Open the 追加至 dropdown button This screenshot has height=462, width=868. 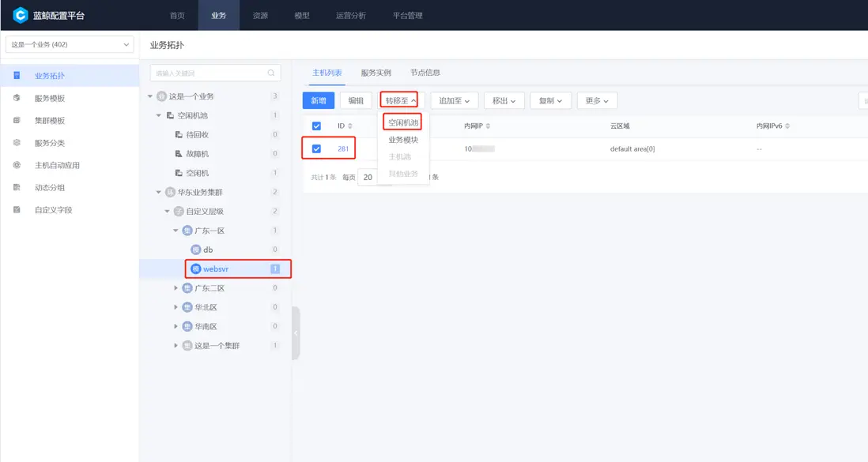[x=454, y=101]
